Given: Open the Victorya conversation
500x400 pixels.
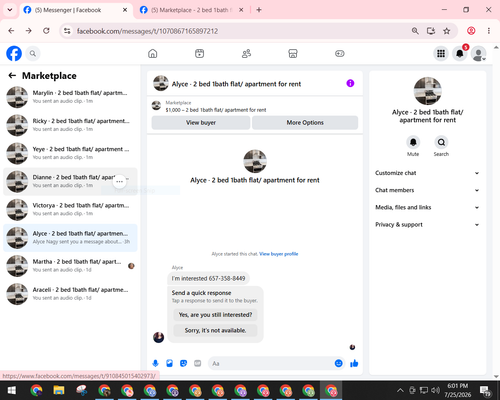Looking at the screenshot, I should tap(70, 209).
